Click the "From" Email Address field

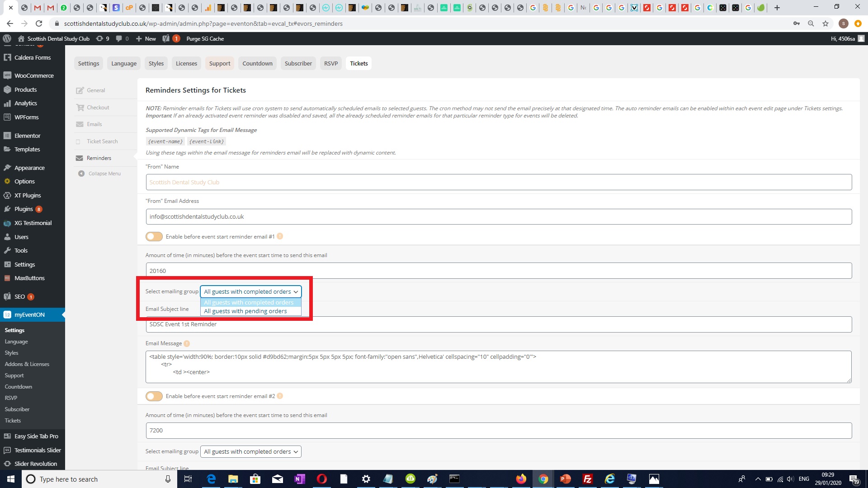[498, 217]
